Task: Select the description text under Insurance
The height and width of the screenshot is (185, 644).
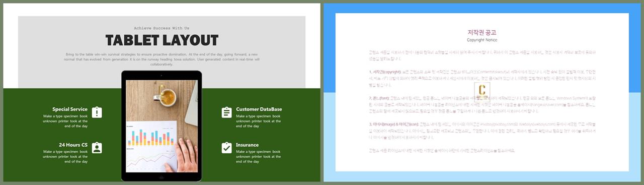Action: tap(259, 156)
